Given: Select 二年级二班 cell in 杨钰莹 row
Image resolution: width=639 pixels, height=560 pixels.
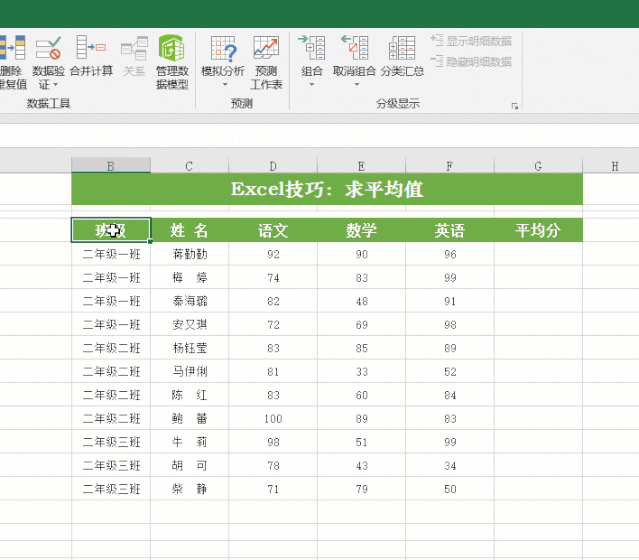Looking at the screenshot, I should [111, 348].
